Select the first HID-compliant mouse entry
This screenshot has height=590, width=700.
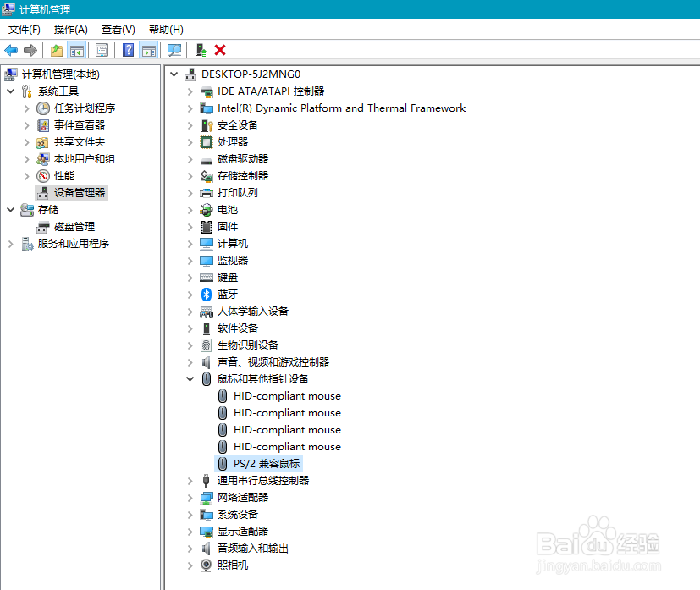[x=287, y=396]
